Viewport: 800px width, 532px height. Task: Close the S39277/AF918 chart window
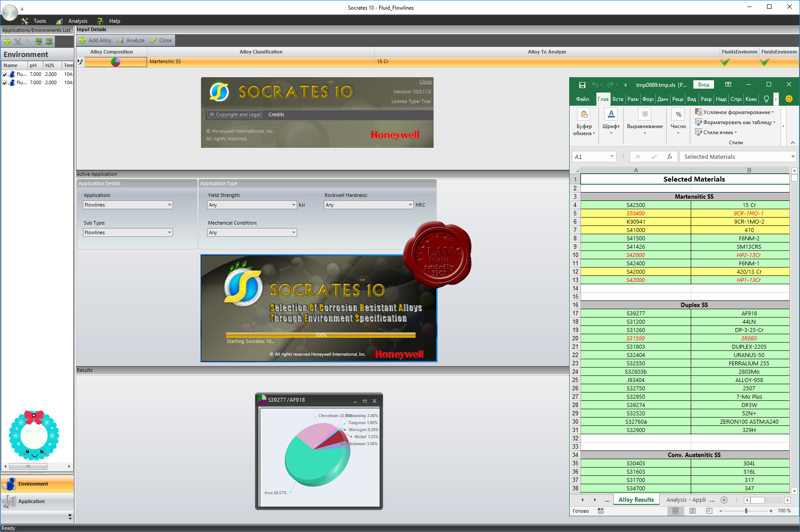pos(374,401)
